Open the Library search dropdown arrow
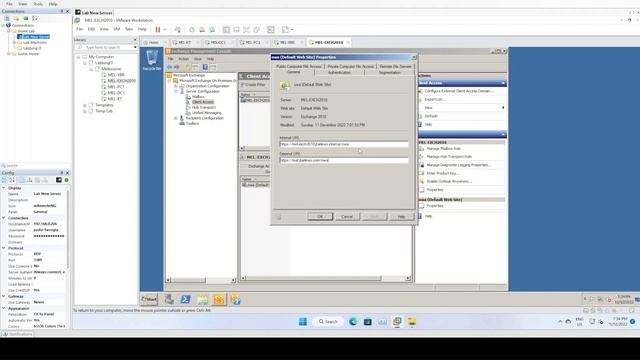The image size is (640, 360). tap(136, 47)
